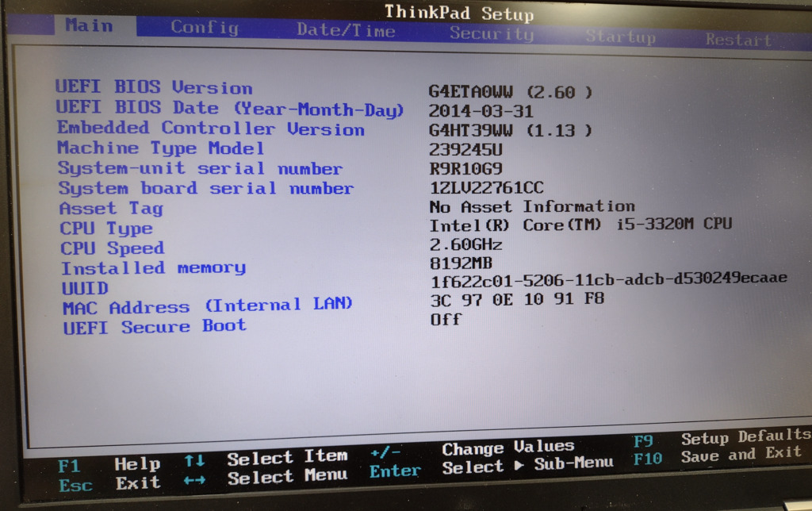
Task: Select the UEFI BIOS Version row
Action: click(154, 87)
